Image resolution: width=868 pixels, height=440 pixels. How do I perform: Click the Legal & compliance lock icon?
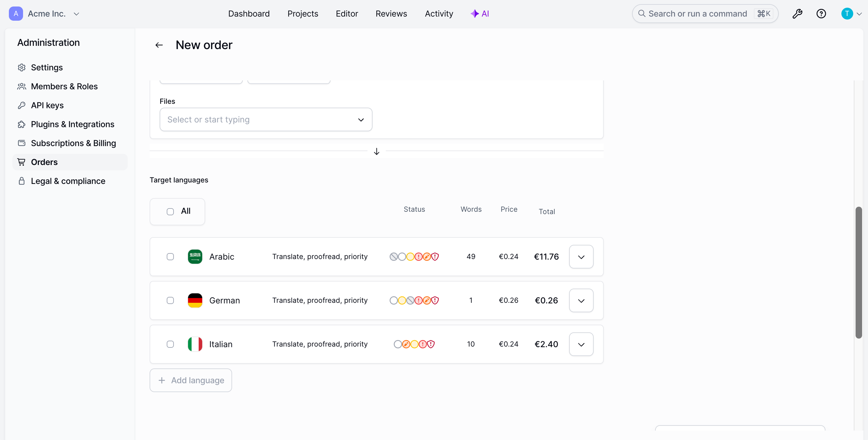22,181
